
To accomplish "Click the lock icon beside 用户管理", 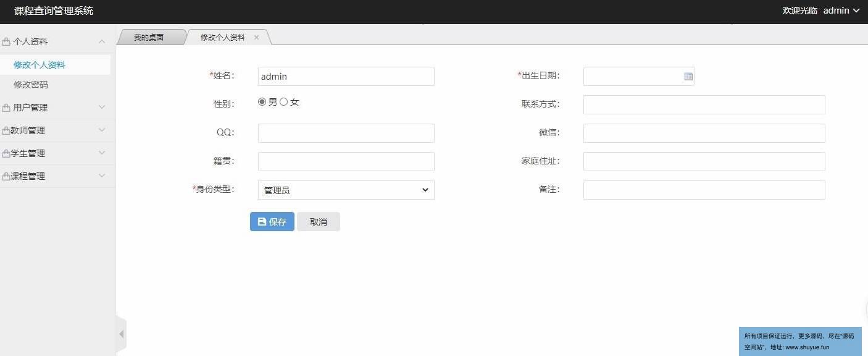I will pos(6,108).
